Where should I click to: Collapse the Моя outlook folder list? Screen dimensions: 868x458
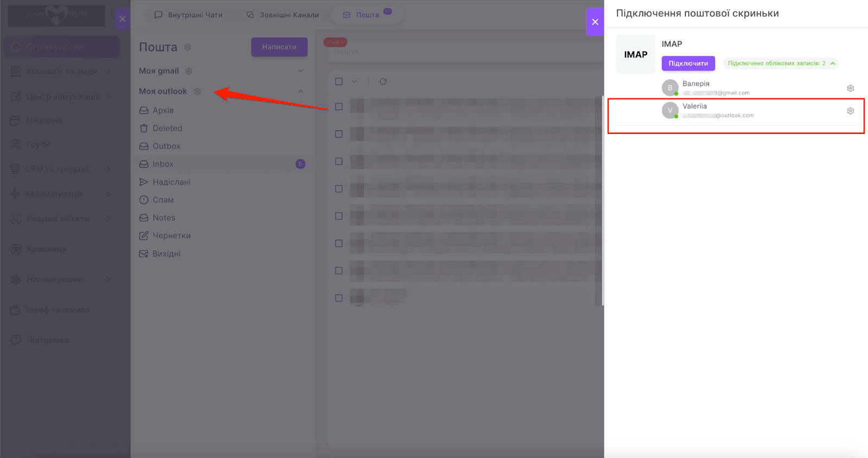tap(301, 91)
